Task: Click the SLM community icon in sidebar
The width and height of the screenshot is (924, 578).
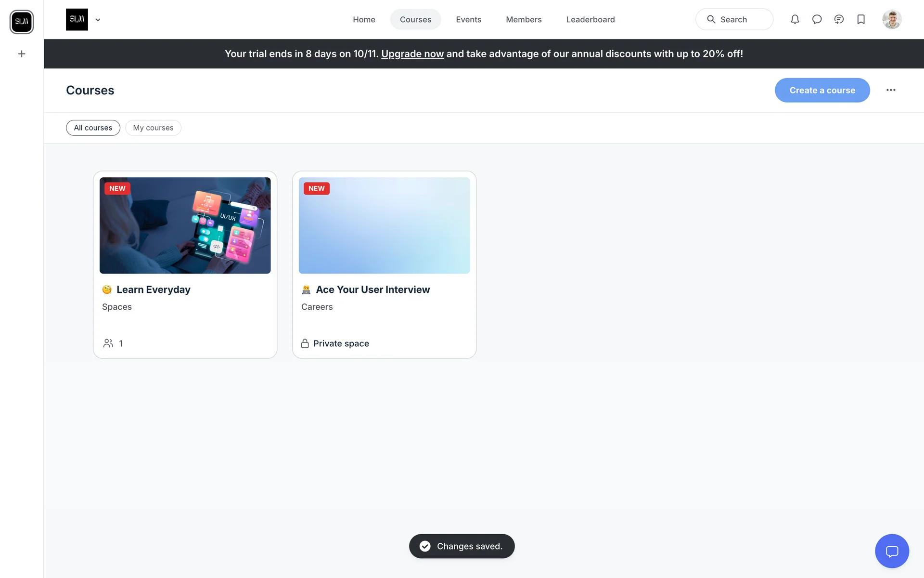Action: (22, 22)
